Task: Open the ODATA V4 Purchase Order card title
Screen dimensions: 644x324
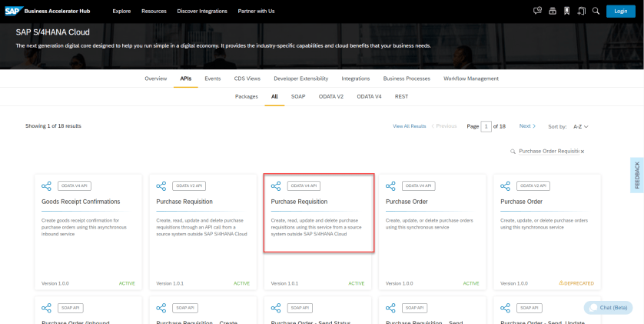Action: pyautogui.click(x=407, y=202)
